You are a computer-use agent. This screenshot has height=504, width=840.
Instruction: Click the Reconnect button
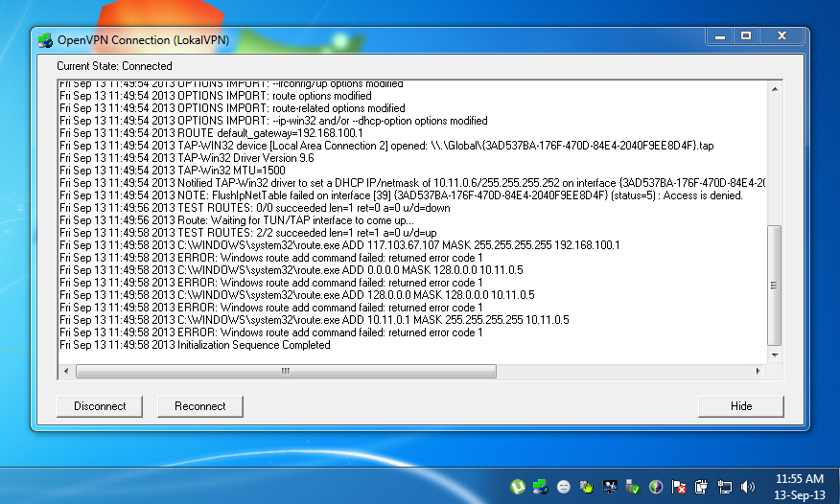click(199, 406)
